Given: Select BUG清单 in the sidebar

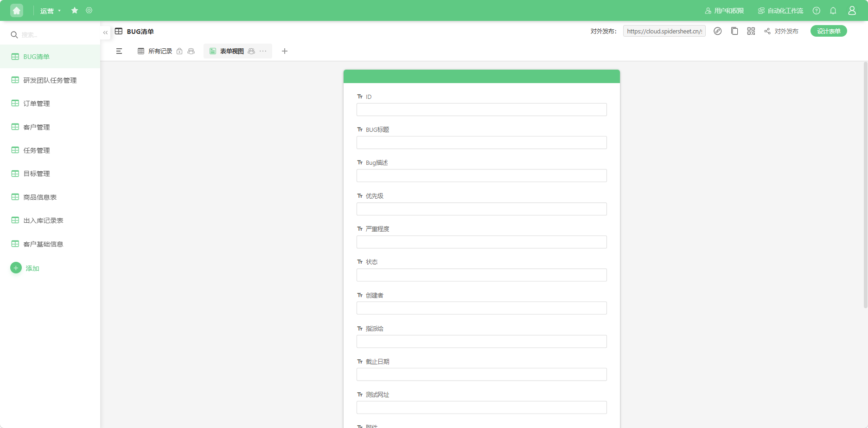Looking at the screenshot, I should pos(50,57).
